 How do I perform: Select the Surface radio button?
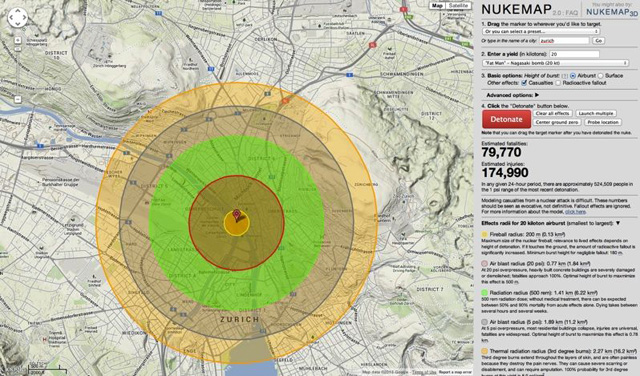pos(600,76)
